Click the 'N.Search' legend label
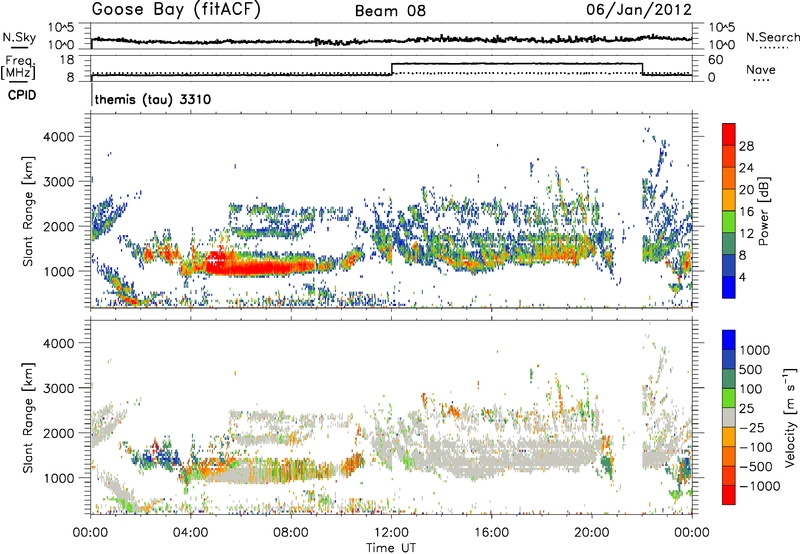Viewport: 800px width, 554px height. (x=772, y=37)
